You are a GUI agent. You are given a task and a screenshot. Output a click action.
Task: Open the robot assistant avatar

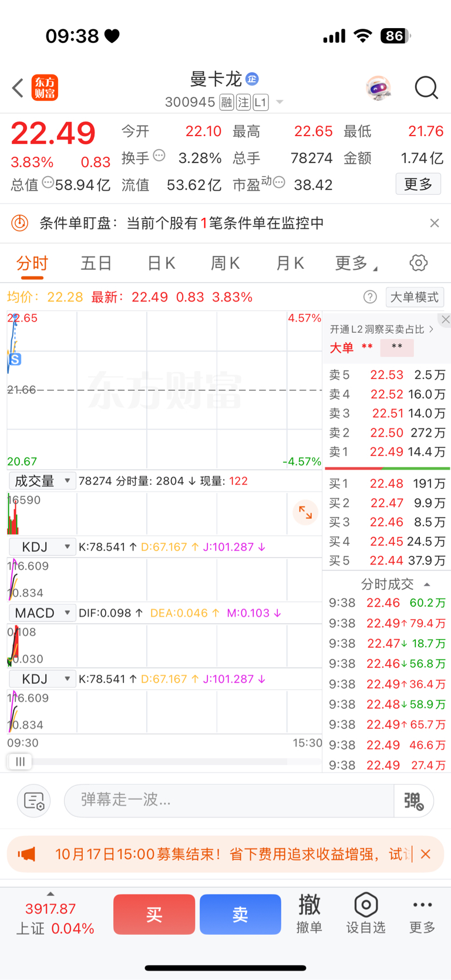(x=378, y=88)
